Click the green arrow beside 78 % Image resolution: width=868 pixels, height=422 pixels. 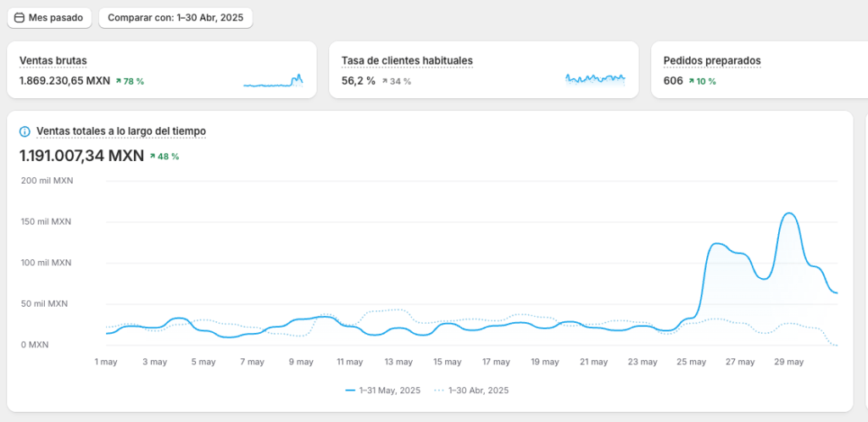click(119, 81)
